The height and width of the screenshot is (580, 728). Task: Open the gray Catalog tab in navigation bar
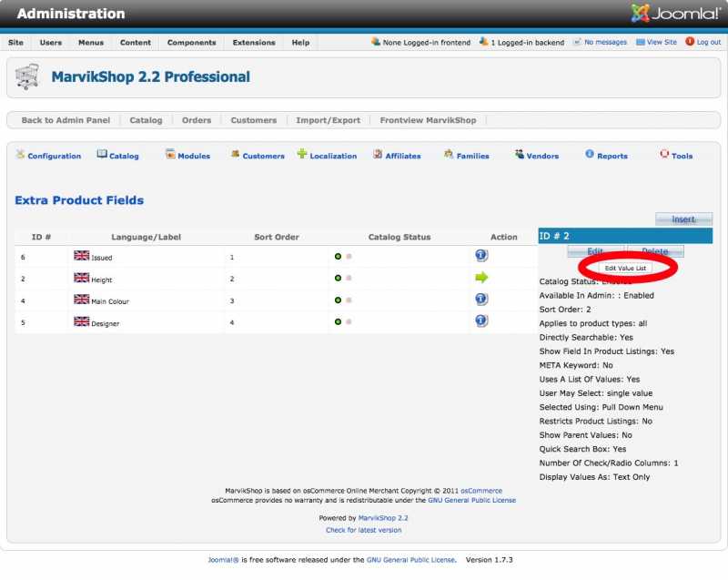pyautogui.click(x=146, y=120)
